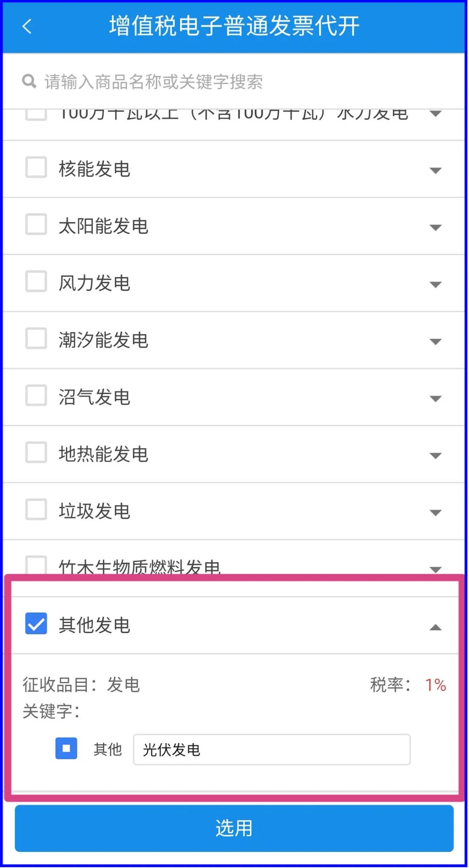Check the 太阳能发电 checkbox
The height and width of the screenshot is (868, 469).
click(x=36, y=225)
